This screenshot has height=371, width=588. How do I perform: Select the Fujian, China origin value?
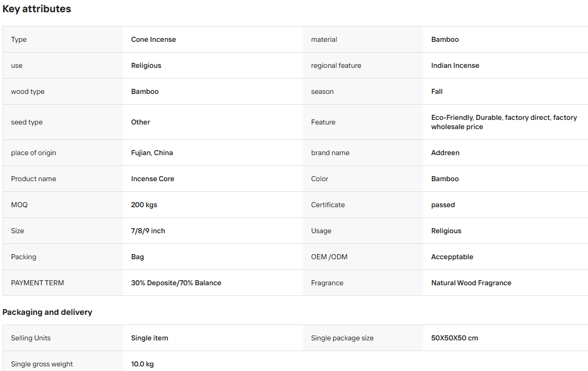[x=152, y=153]
